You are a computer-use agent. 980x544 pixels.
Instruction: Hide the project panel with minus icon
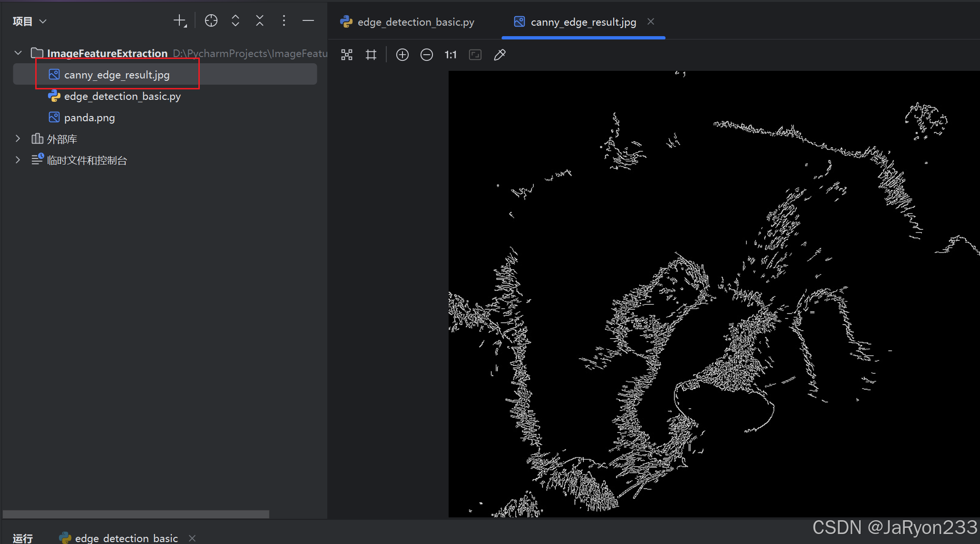pyautogui.click(x=308, y=21)
